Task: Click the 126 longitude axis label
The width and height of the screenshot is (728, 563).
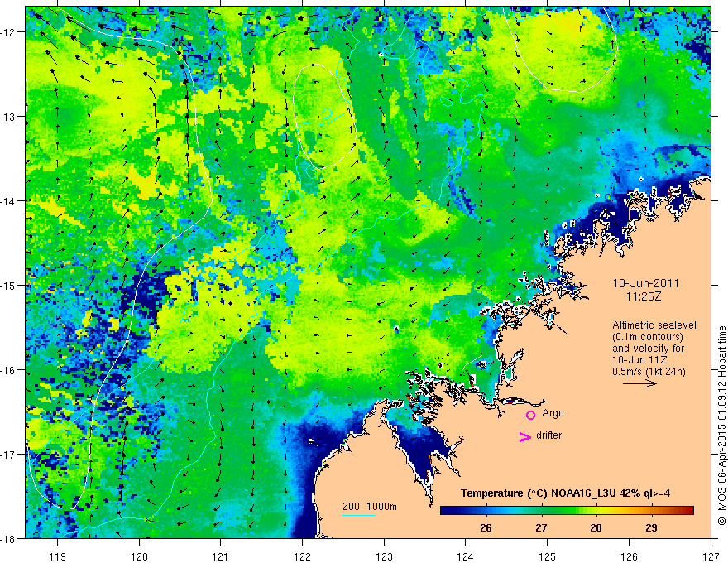Action: pyautogui.click(x=629, y=556)
